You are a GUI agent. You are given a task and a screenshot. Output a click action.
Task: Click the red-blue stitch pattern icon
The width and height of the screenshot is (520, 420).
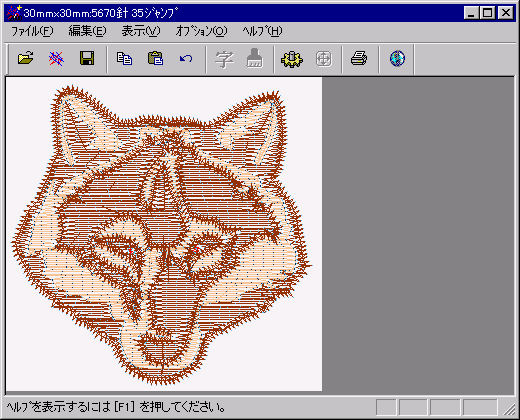(56, 59)
